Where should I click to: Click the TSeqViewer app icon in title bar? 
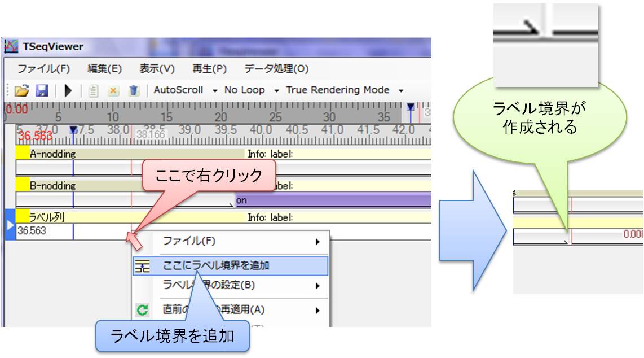pyautogui.click(x=11, y=46)
